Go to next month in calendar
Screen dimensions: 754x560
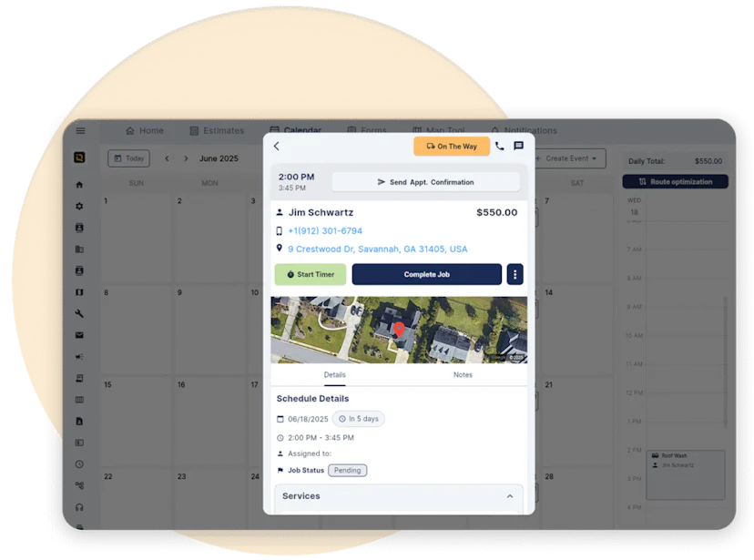[x=186, y=158]
